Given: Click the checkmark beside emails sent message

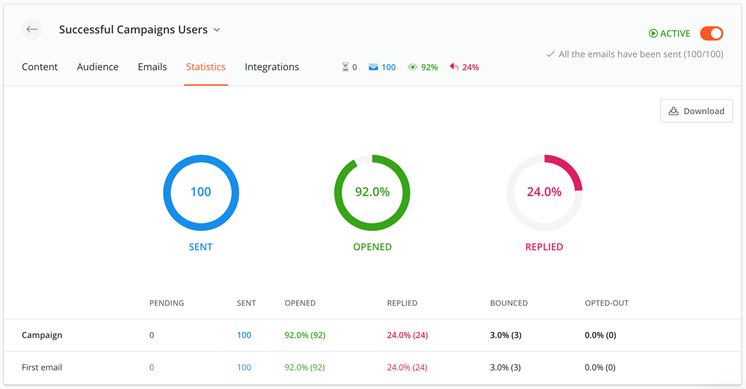Looking at the screenshot, I should 550,54.
